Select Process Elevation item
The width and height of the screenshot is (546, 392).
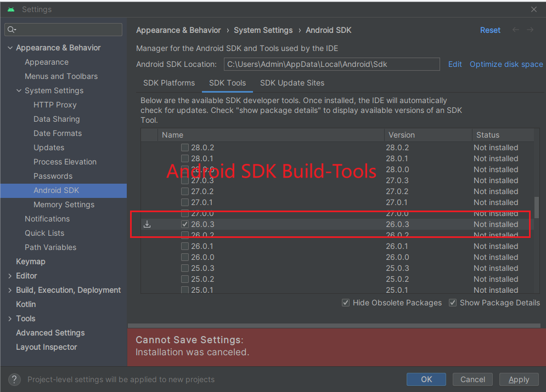click(65, 162)
